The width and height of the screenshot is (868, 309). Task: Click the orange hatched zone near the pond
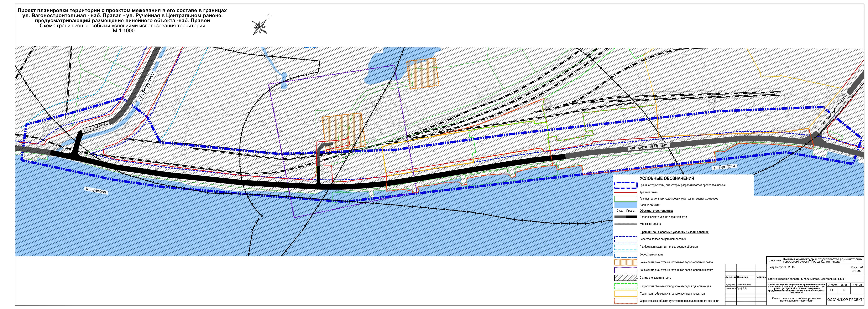pos(423,73)
